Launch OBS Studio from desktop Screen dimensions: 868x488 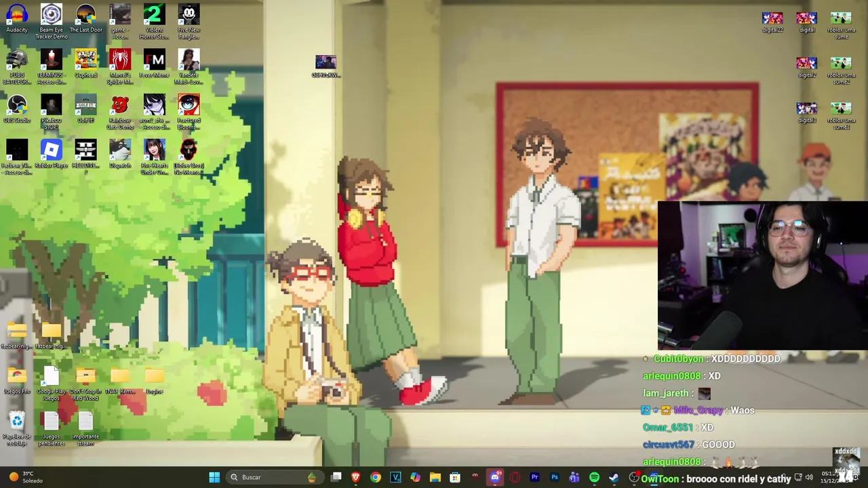[x=17, y=109]
